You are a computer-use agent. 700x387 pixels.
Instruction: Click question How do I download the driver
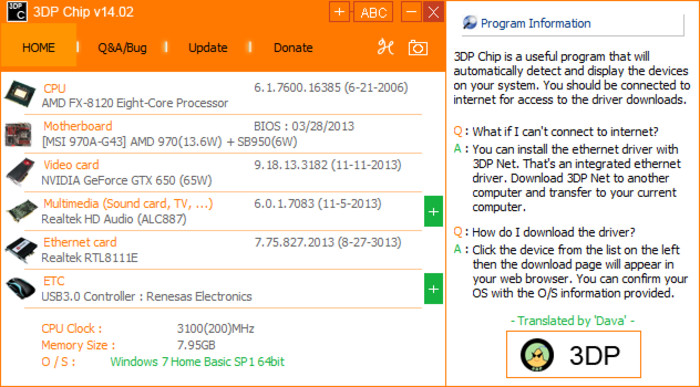coord(554,233)
